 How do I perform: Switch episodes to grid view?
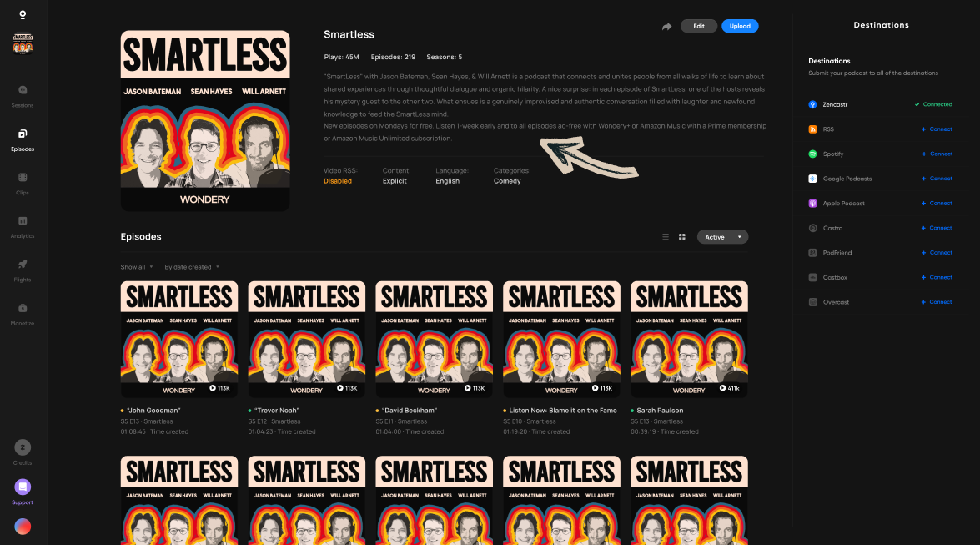682,237
